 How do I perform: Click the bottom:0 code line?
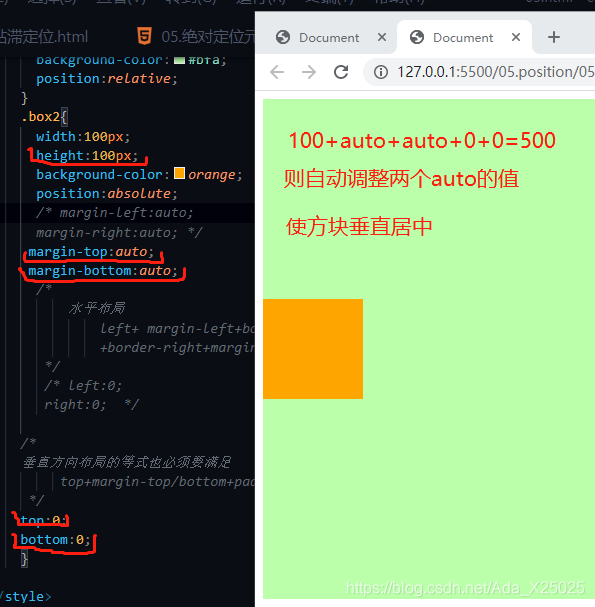click(x=55, y=540)
